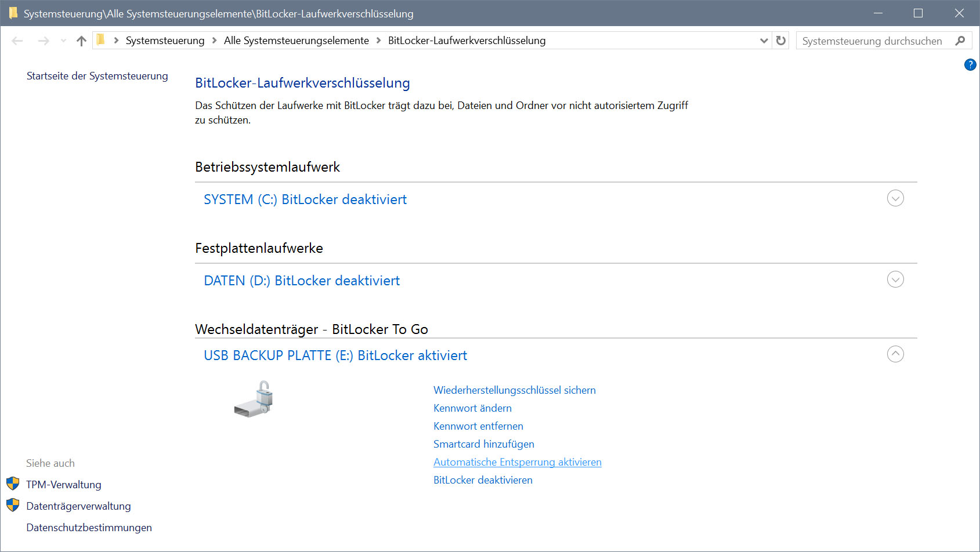980x552 pixels.
Task: Select Systemsteuerung in the breadcrumb path
Action: point(165,41)
